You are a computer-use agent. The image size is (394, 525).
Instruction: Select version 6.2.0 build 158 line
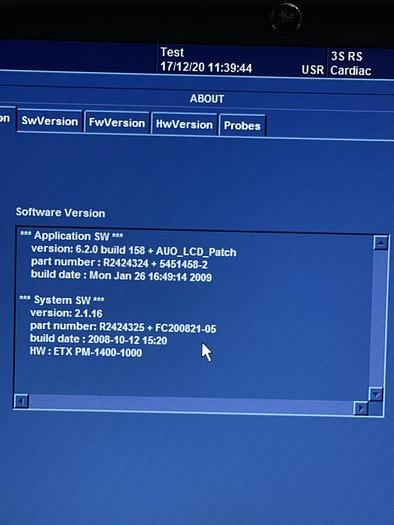click(x=134, y=250)
